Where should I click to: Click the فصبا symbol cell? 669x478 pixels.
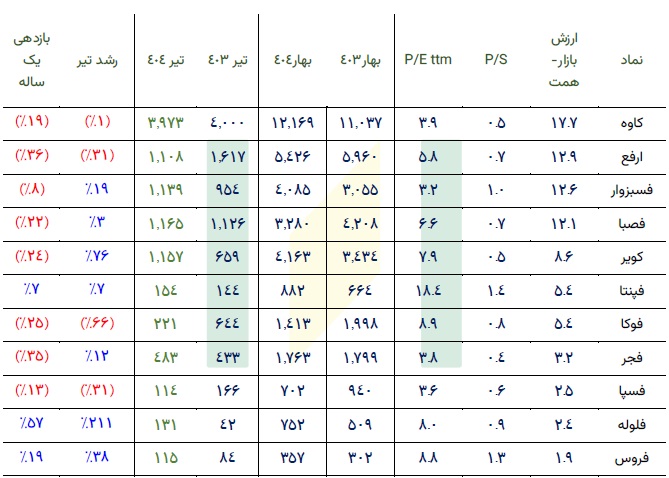click(631, 224)
